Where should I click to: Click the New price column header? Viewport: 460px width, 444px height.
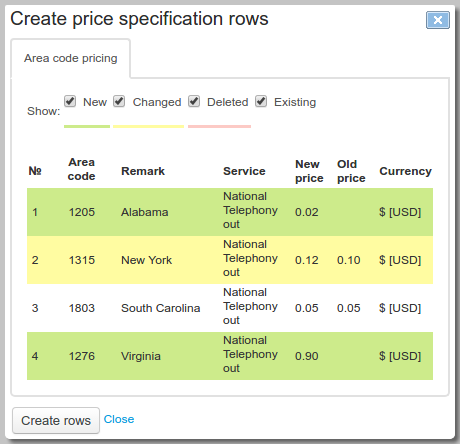point(309,171)
